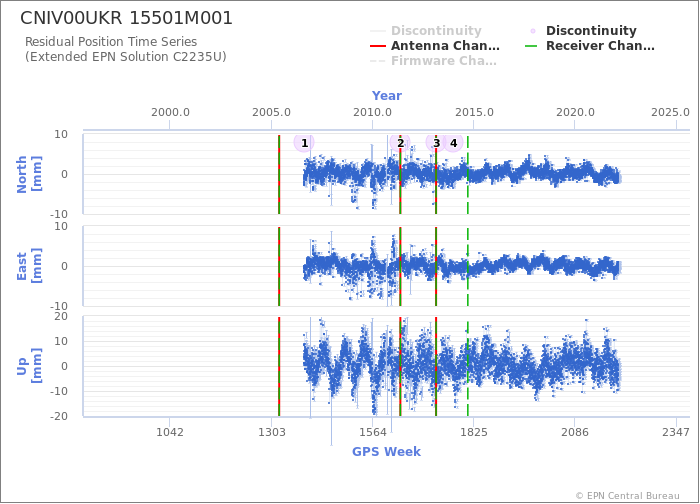700x504 pixels.
Task: Select discontinuity marker 4
Action: (453, 143)
